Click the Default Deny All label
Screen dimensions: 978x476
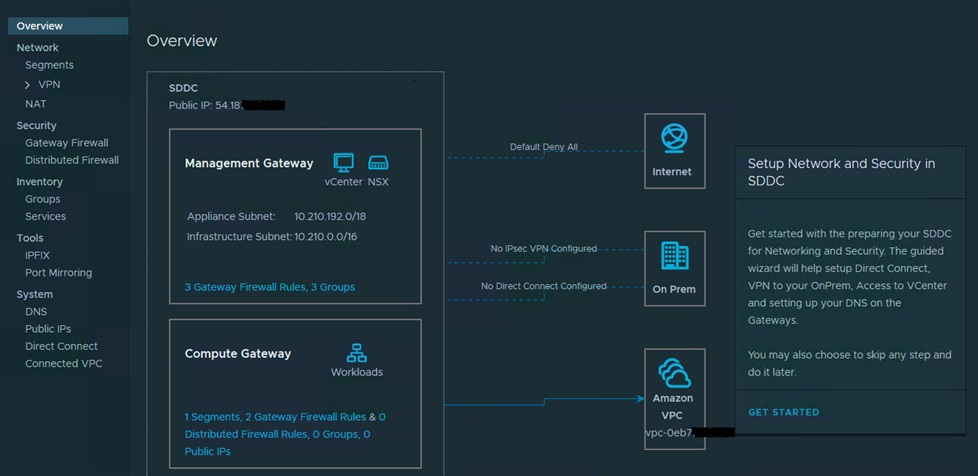(544, 147)
